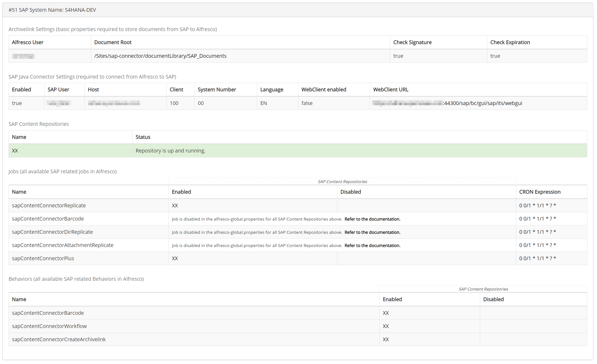Click the WebClient enabled value showing false
The image size is (597, 364).
(307, 103)
